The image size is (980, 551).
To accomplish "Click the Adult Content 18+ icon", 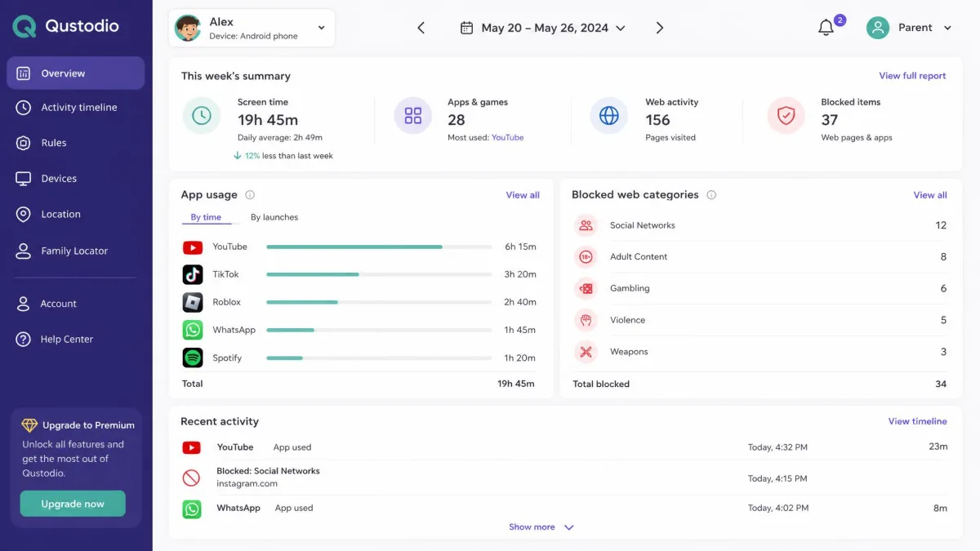I will (x=586, y=257).
